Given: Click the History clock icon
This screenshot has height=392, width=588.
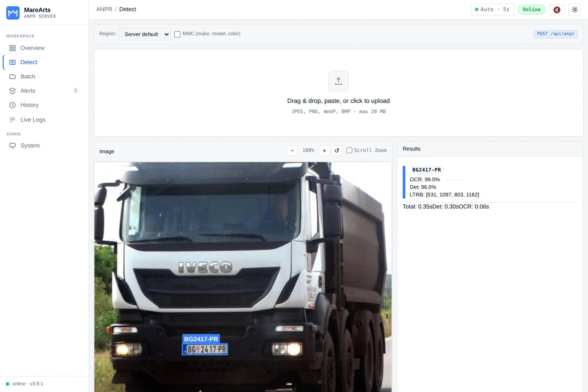Looking at the screenshot, I should [x=12, y=105].
